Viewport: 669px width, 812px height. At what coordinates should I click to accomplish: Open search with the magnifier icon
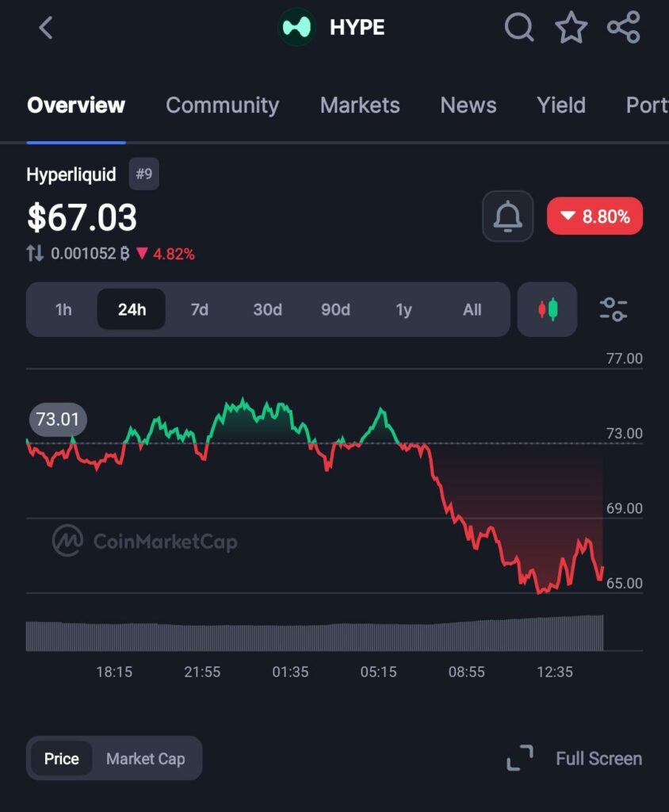pos(519,27)
